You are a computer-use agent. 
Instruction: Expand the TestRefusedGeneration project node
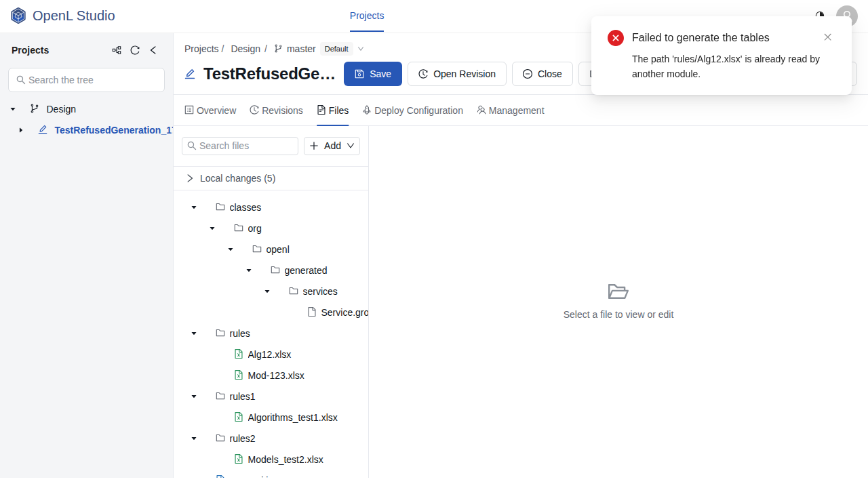21,130
